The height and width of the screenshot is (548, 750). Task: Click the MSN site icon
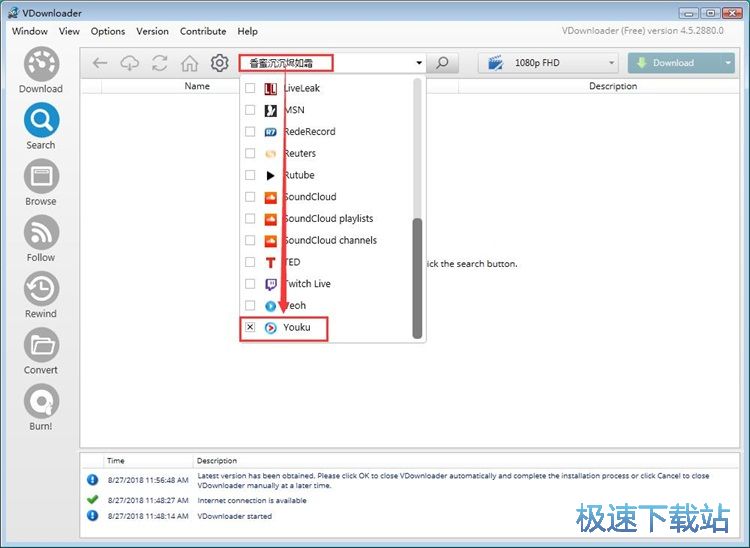click(271, 110)
